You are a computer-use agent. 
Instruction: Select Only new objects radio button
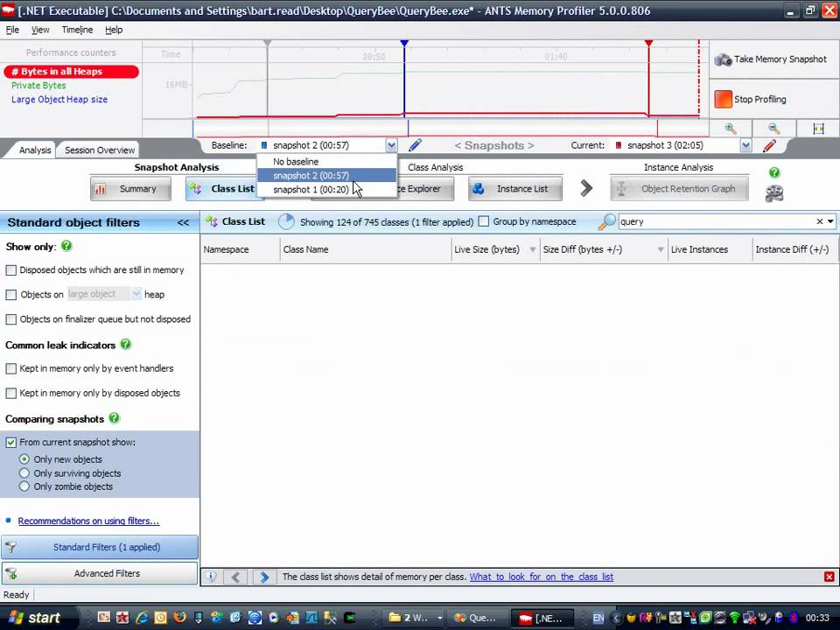(24, 459)
